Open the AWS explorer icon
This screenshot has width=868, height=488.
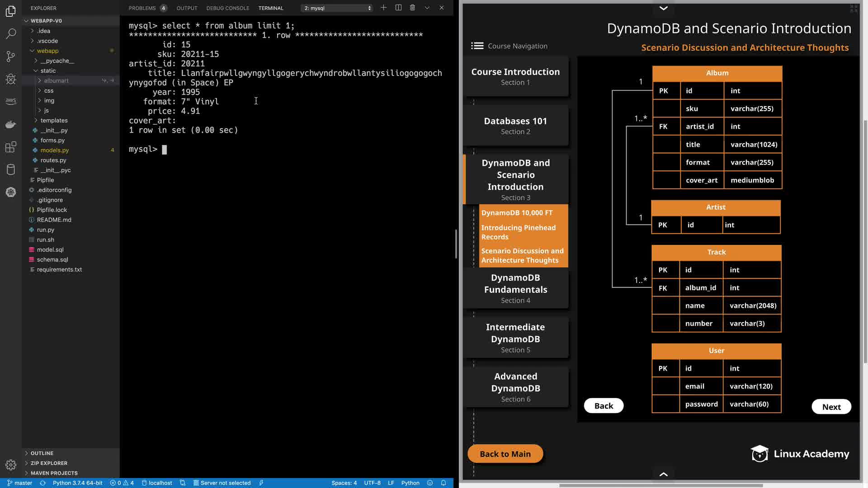11,101
